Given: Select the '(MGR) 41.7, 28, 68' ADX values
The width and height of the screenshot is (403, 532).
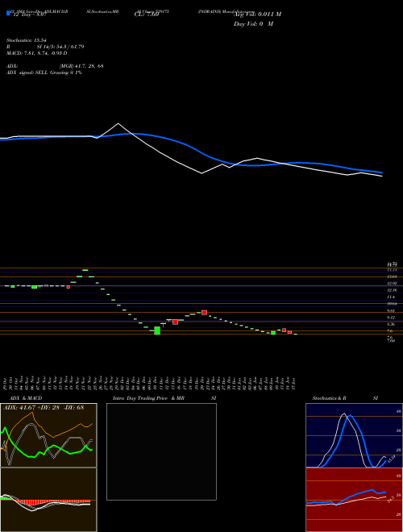Looking at the screenshot, I should (x=81, y=66).
